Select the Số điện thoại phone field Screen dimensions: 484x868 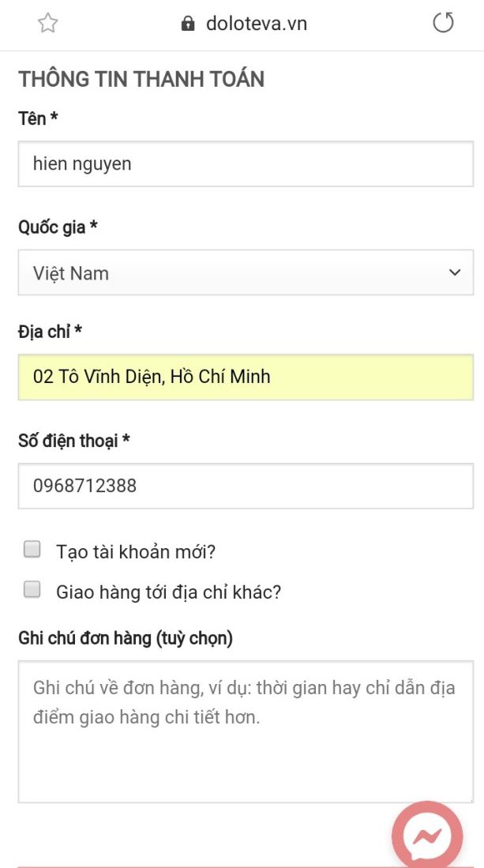pos(246,486)
